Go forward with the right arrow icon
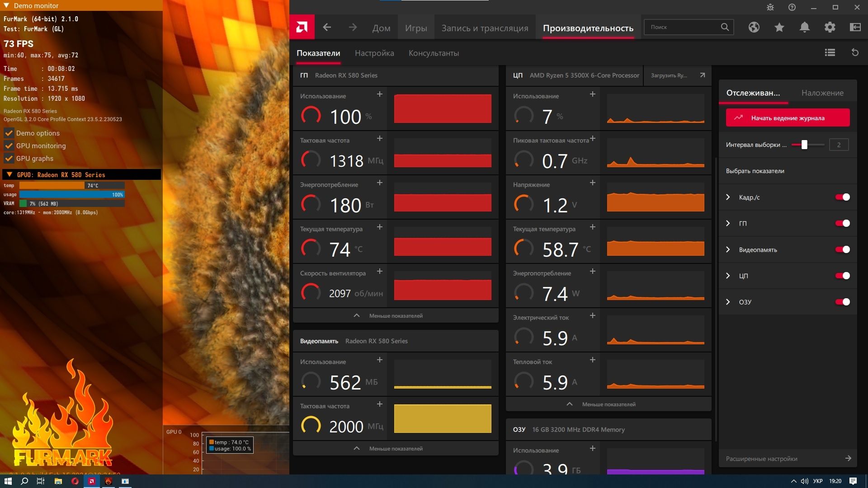 [x=353, y=28]
